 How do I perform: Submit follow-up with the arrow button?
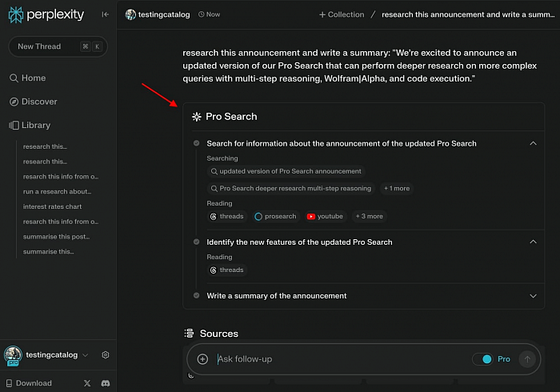point(527,359)
